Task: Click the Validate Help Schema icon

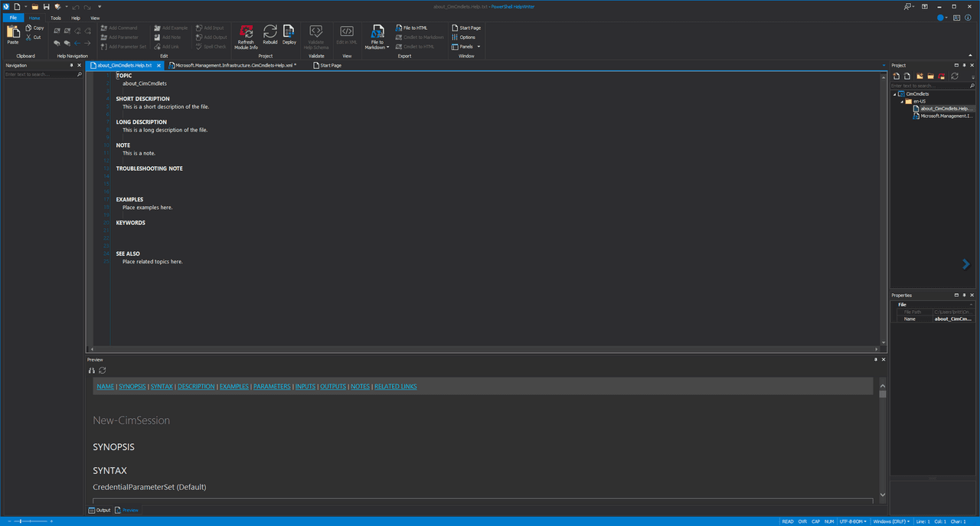Action: pos(316,31)
